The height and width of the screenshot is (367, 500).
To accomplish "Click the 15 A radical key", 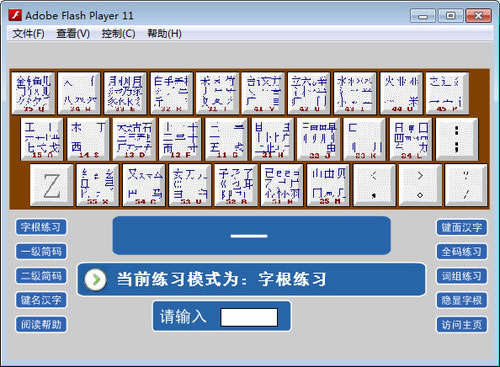I will click(x=42, y=139).
